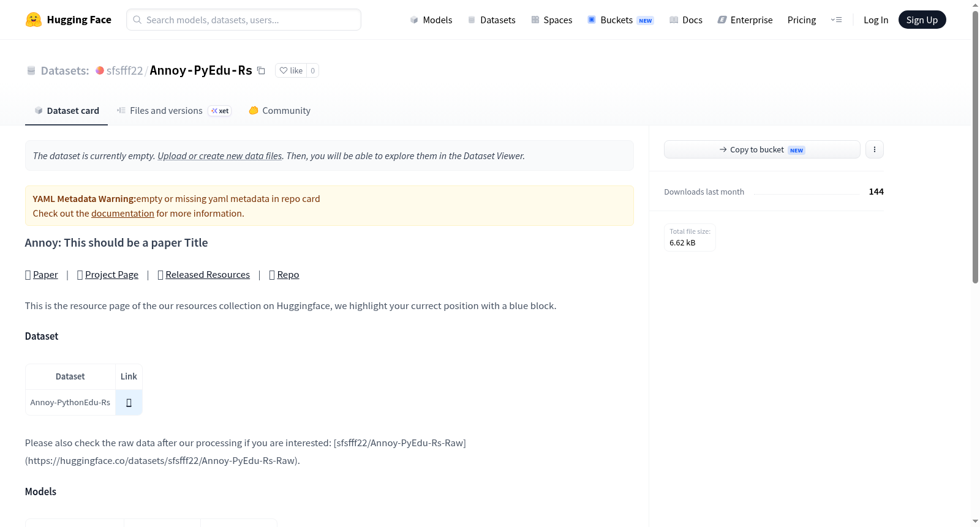Screen dimensions: 980x527
Task: Open the Models nav item
Action: (x=431, y=20)
